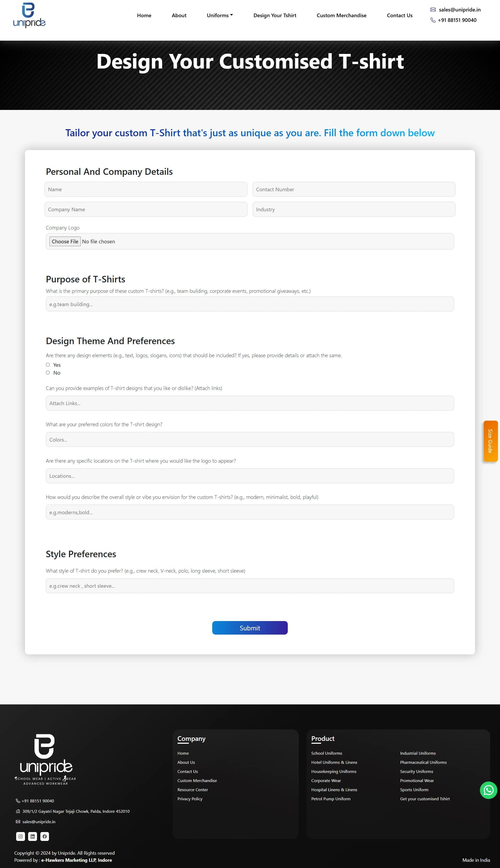Click Choose File for company logo
The image size is (500, 868).
(65, 241)
